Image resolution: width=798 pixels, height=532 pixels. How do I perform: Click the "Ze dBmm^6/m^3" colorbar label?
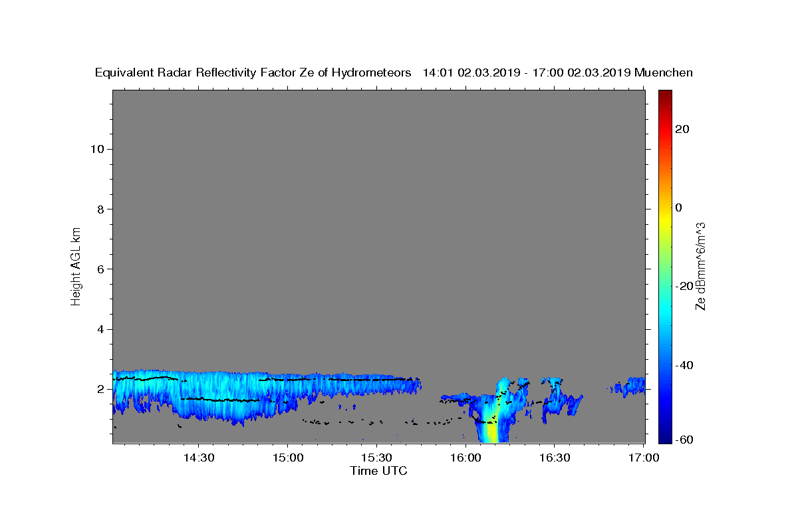point(700,266)
